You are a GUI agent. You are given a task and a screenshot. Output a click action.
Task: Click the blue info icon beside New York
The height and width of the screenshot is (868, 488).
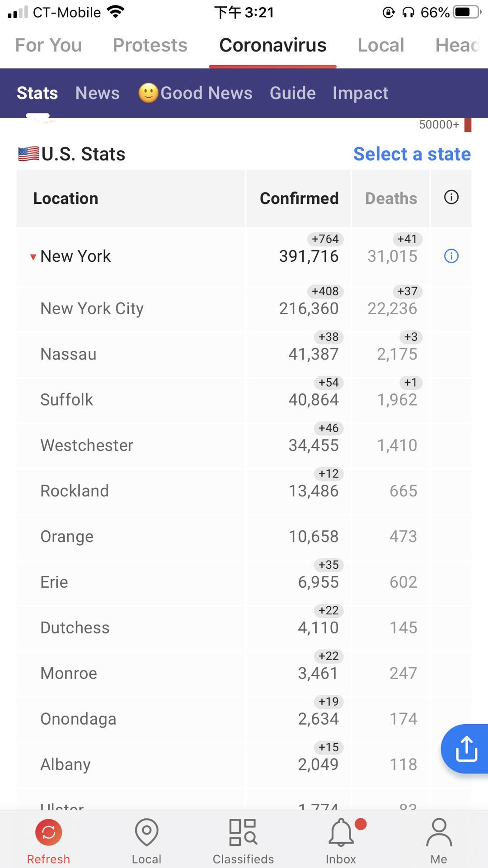451,256
